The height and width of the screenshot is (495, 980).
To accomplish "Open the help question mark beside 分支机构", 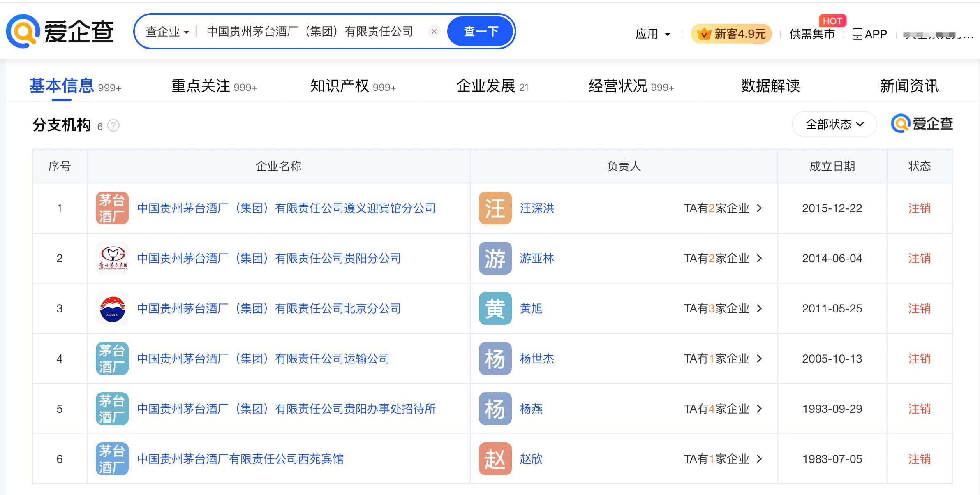I will (113, 125).
